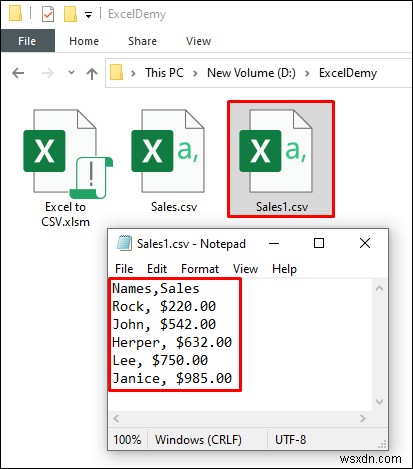The width and height of the screenshot is (413, 469).
Task: Select the Excel to CSV.xlsm file icon
Action: pyautogui.click(x=67, y=153)
